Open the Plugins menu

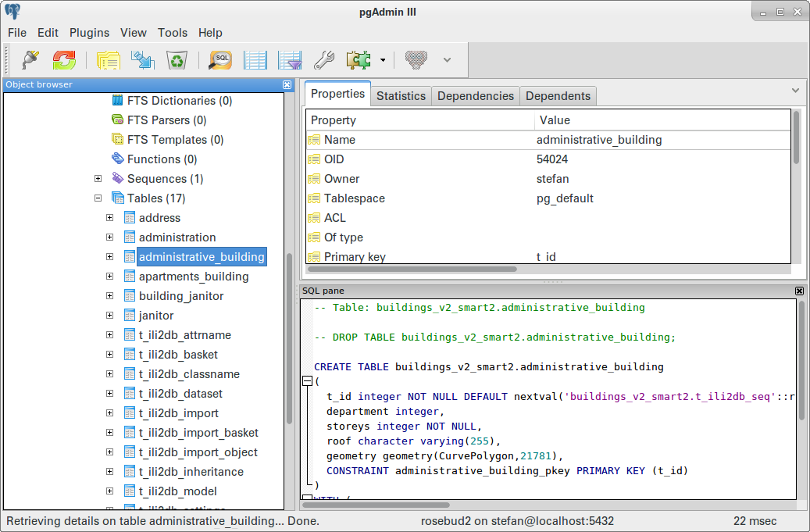89,33
